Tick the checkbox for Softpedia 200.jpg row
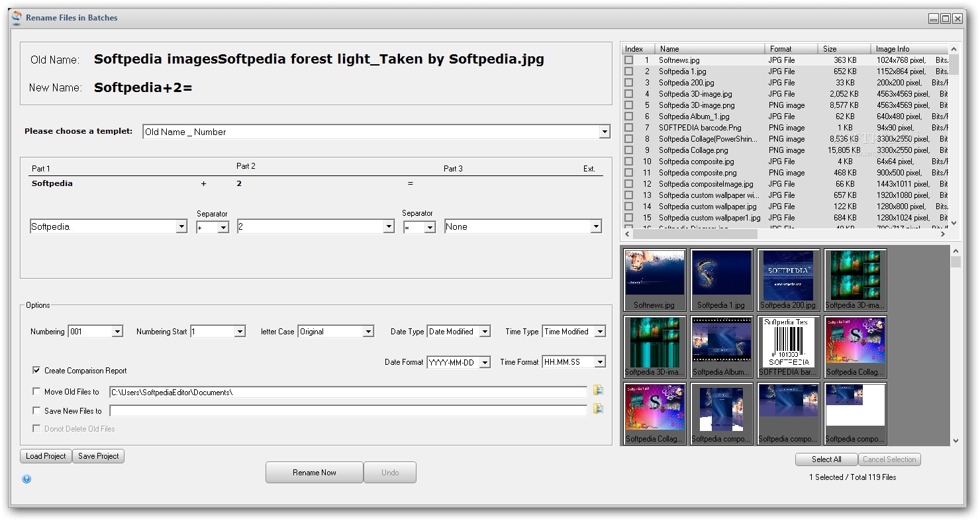Image resolution: width=980 pixels, height=521 pixels. (629, 83)
